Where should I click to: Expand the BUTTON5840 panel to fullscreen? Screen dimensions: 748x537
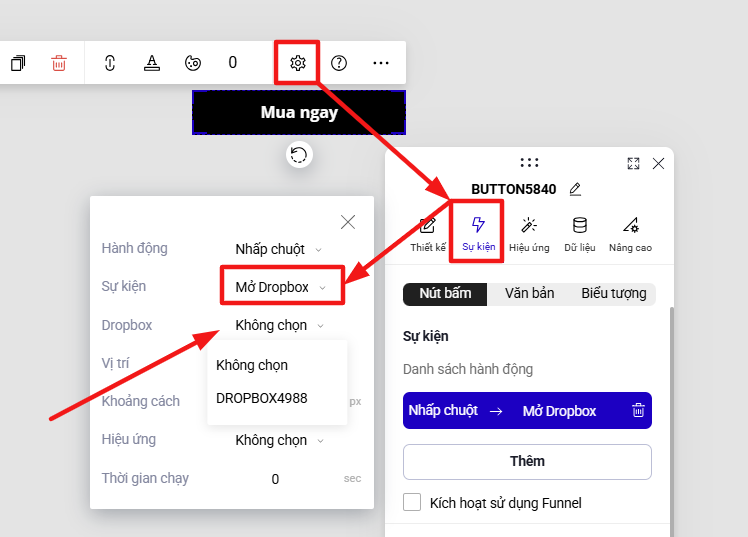point(633,164)
